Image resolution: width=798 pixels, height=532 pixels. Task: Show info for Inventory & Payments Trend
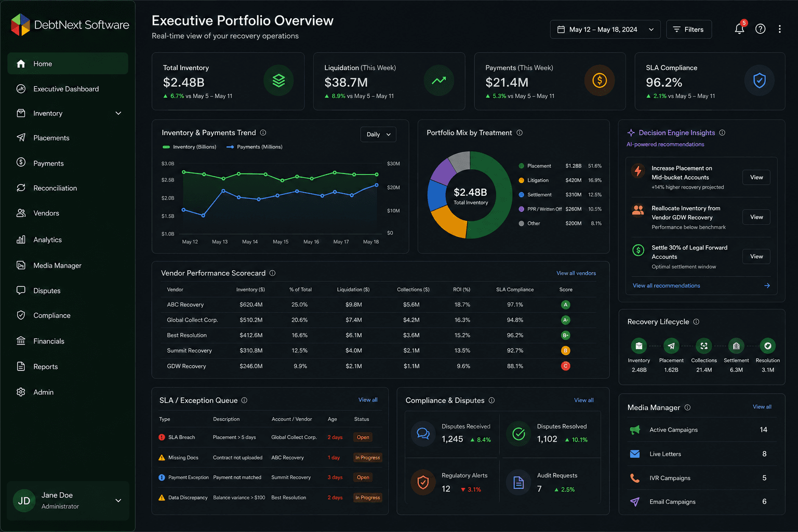point(263,132)
